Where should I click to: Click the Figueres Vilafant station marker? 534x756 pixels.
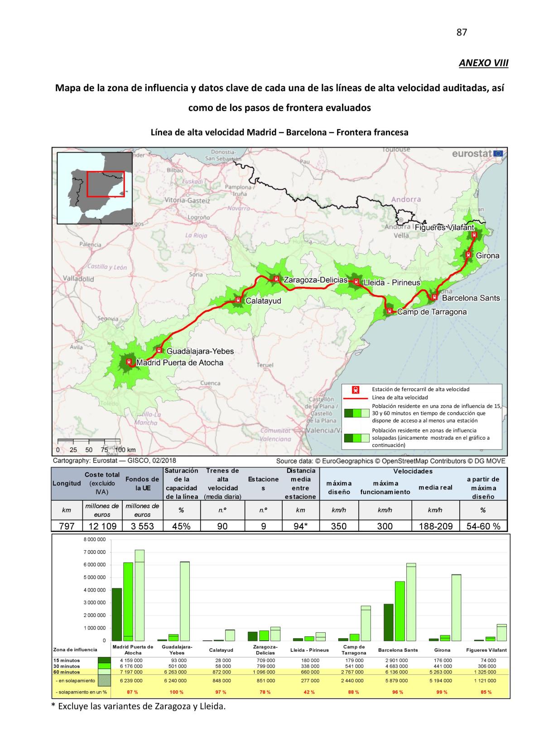click(x=474, y=235)
